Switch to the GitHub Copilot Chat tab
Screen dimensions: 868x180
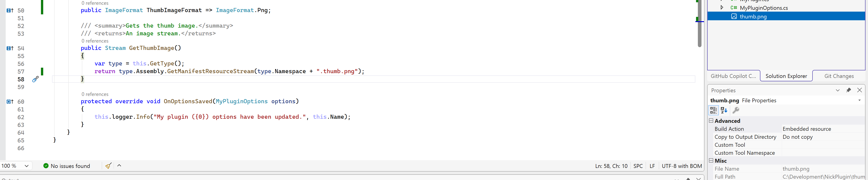pos(733,76)
